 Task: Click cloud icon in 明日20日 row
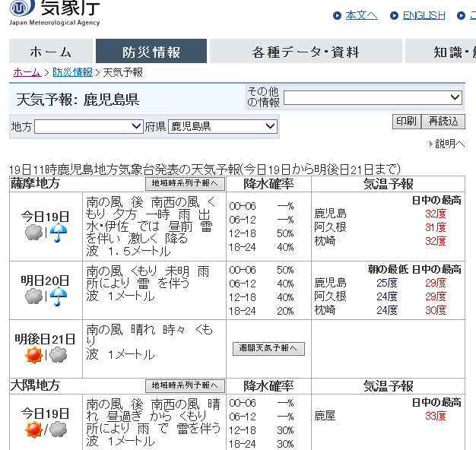[34, 296]
